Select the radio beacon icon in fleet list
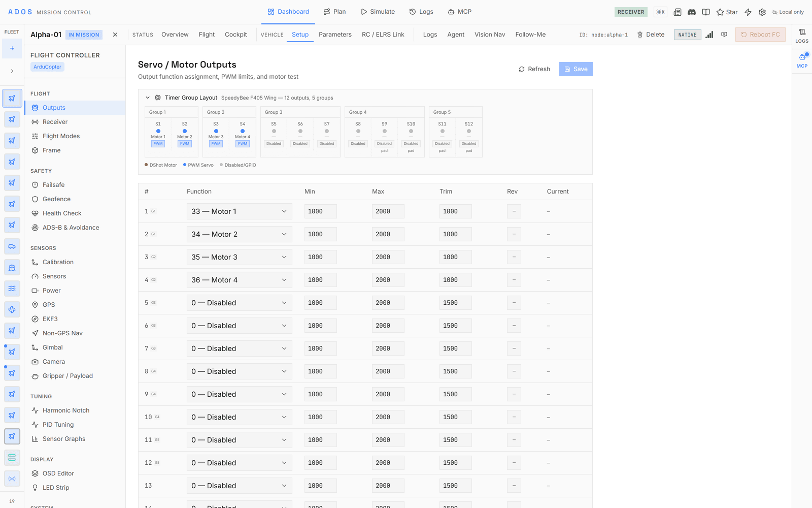The width and height of the screenshot is (812, 508). click(x=12, y=479)
